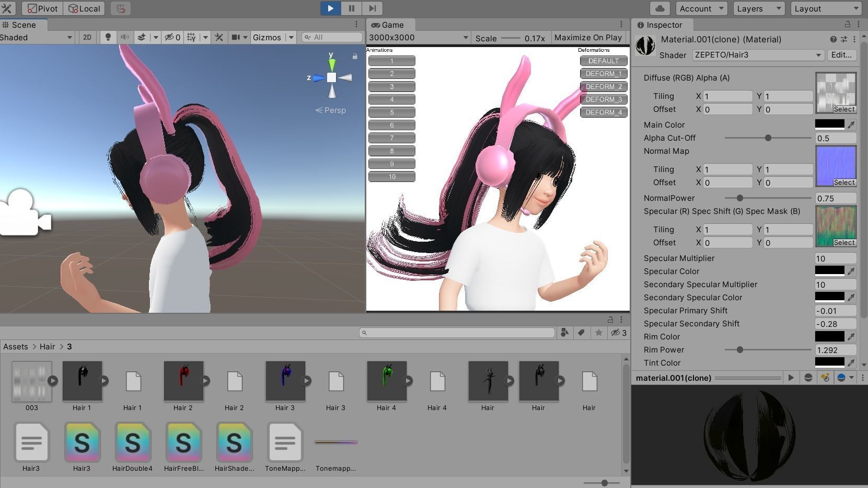Open the Cloud services icon
Screen dimensions: 868x488
[x=660, y=8]
